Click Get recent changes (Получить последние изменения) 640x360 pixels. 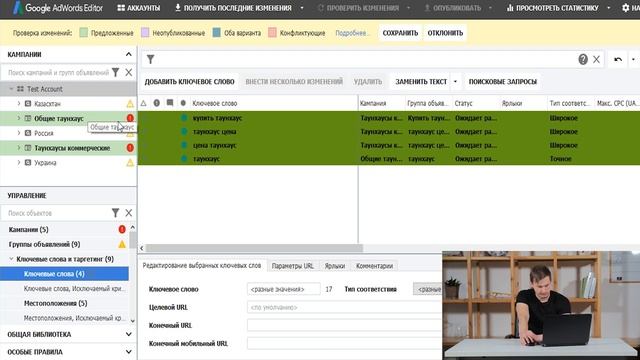coord(233,8)
